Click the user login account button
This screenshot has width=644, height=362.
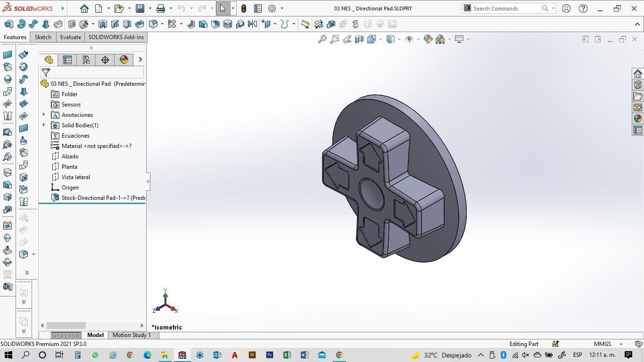(566, 8)
